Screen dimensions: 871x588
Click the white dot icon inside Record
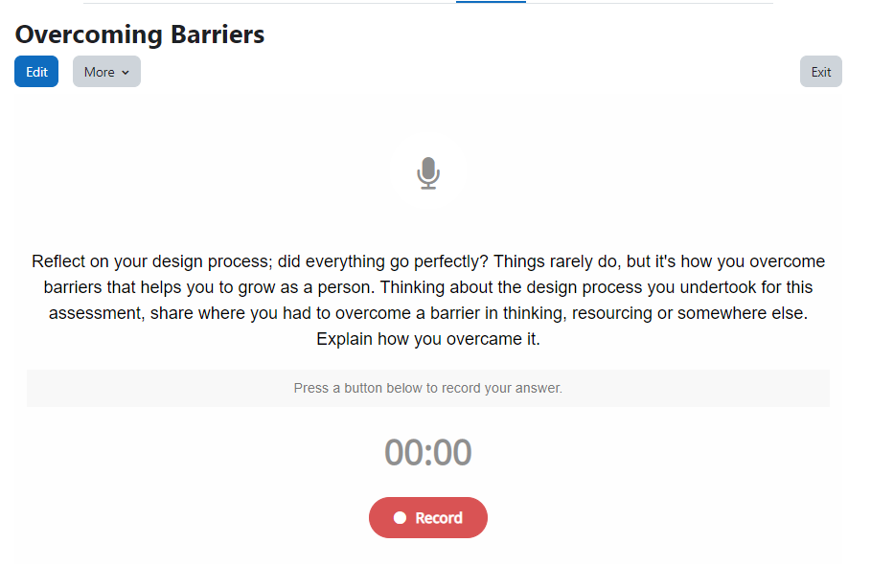(x=400, y=517)
